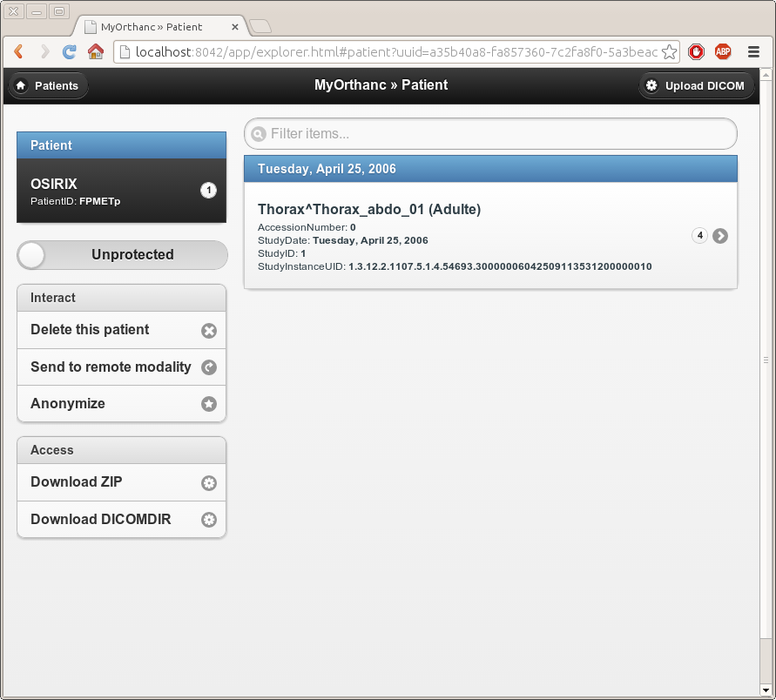
Task: Click the StudyID: 1 line
Action: 281,253
